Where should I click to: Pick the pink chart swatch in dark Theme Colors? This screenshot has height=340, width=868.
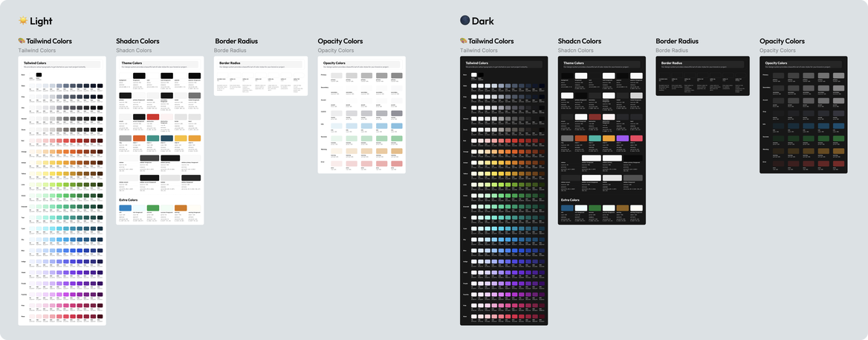[x=637, y=138]
